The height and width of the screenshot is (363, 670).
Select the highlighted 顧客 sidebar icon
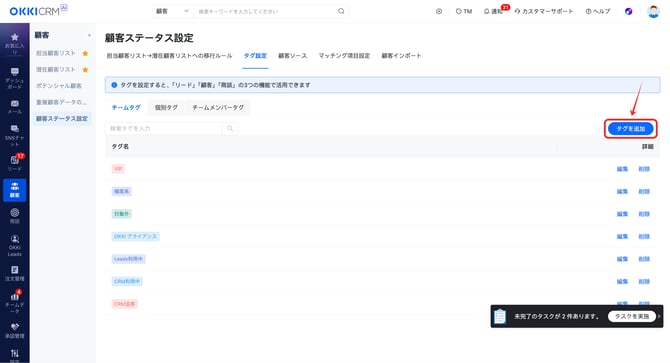coord(15,190)
